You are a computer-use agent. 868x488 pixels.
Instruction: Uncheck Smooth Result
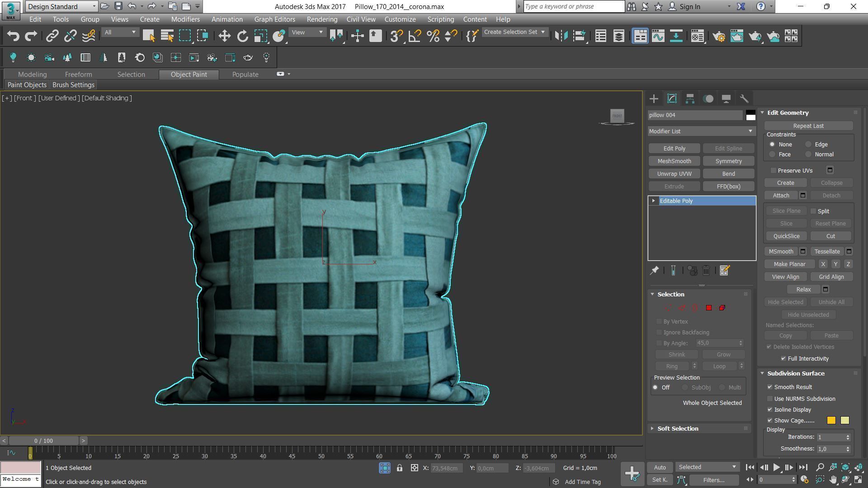click(x=770, y=387)
